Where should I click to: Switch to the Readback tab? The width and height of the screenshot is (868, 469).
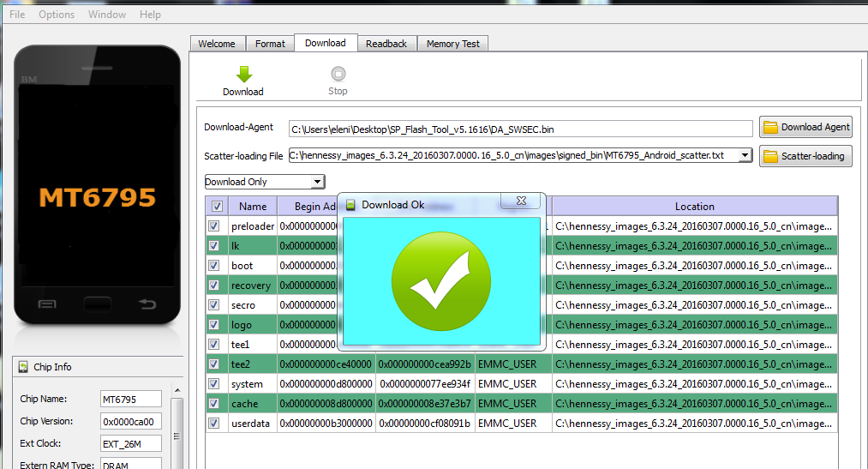tap(386, 44)
